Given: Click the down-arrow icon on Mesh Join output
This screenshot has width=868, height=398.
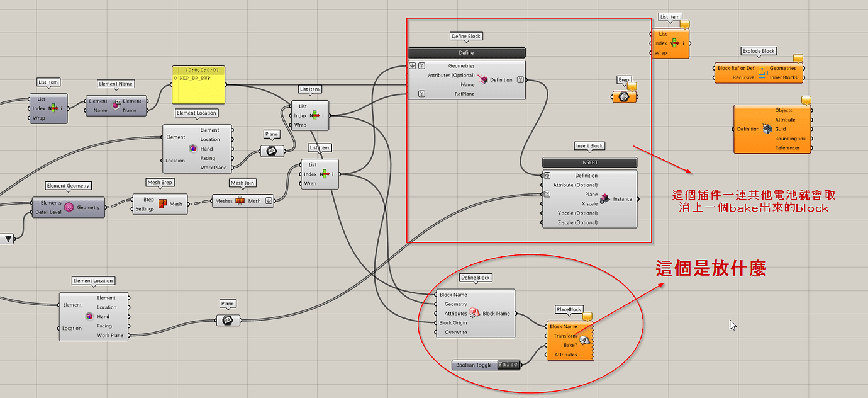Looking at the screenshot, I should (269, 201).
